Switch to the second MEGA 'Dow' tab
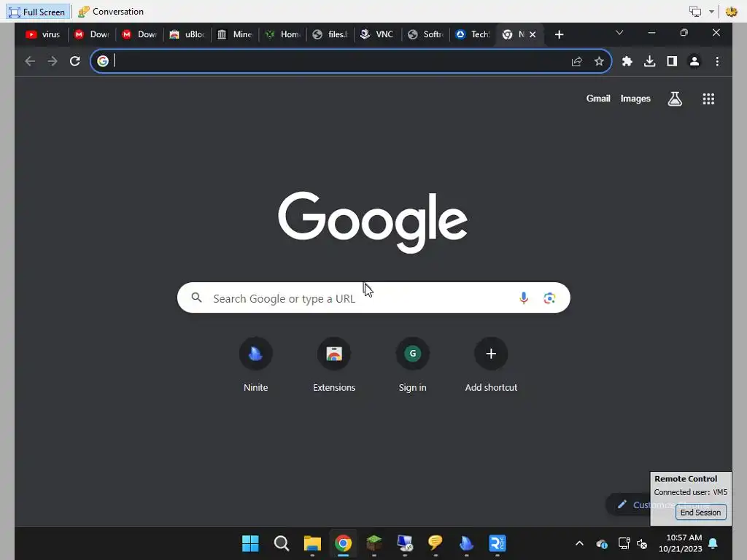The width and height of the screenshot is (747, 560). pos(139,34)
